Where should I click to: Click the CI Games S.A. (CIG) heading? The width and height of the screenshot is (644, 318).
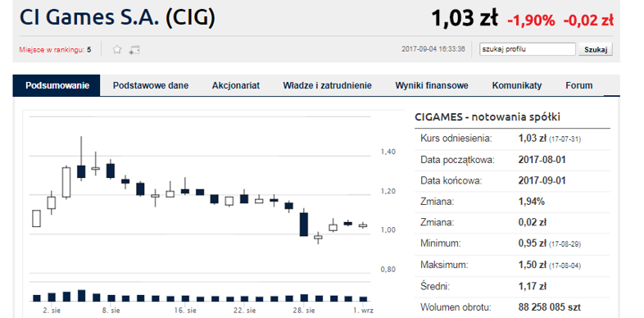tap(117, 18)
